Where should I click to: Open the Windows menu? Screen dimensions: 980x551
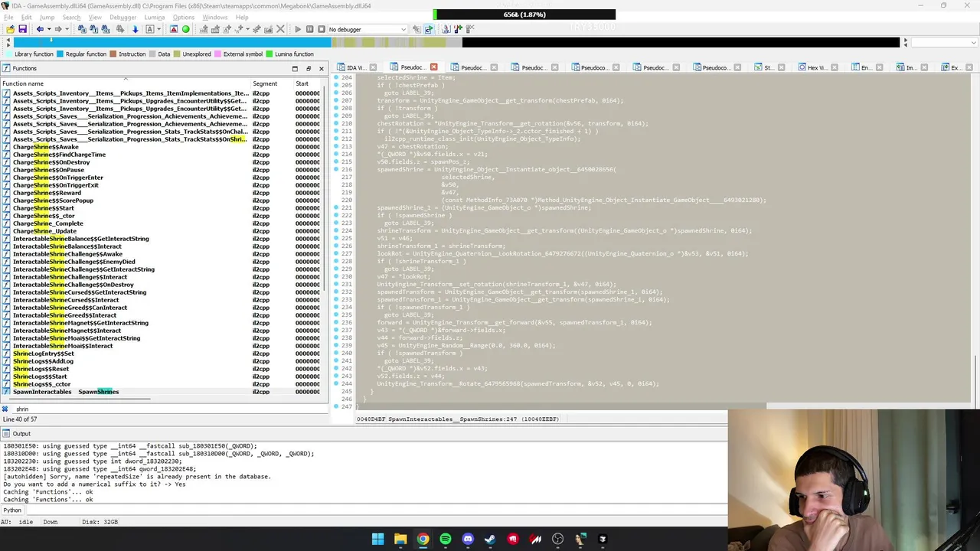pyautogui.click(x=214, y=17)
